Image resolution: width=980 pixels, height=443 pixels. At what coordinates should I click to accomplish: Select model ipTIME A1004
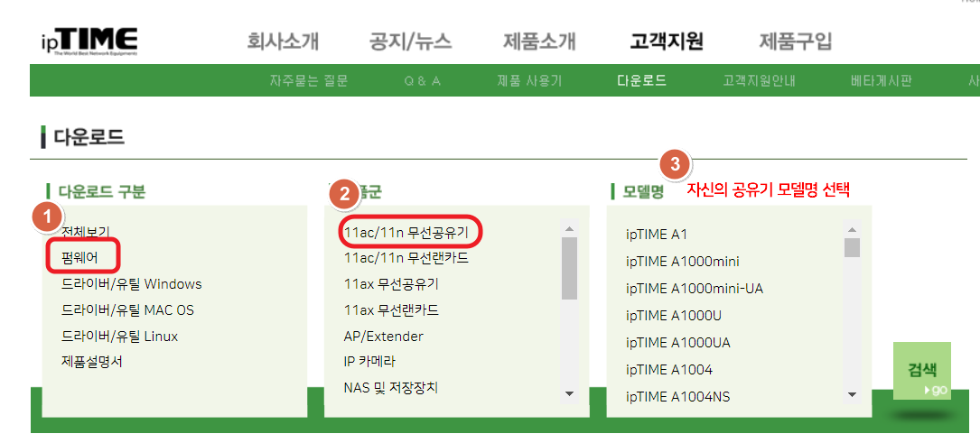coord(669,369)
